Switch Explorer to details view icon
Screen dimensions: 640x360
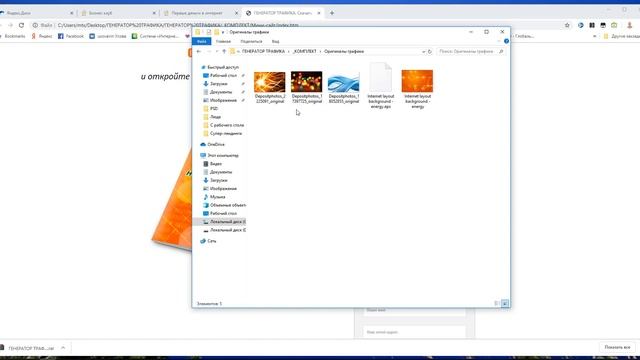tap(497, 303)
